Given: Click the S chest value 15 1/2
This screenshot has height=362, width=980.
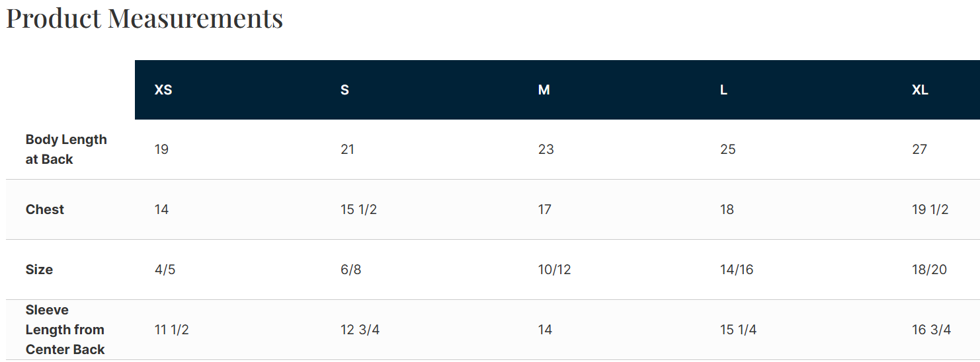Looking at the screenshot, I should [x=358, y=209].
